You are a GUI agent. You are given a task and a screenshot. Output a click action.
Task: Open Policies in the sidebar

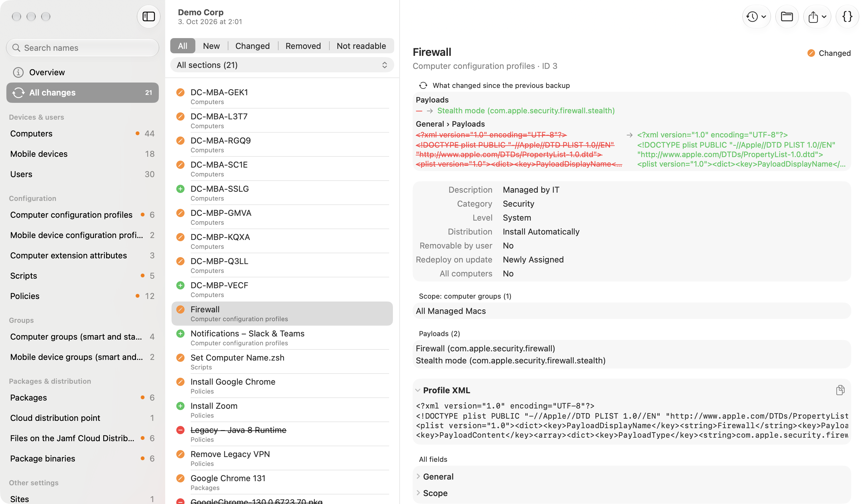83,296
